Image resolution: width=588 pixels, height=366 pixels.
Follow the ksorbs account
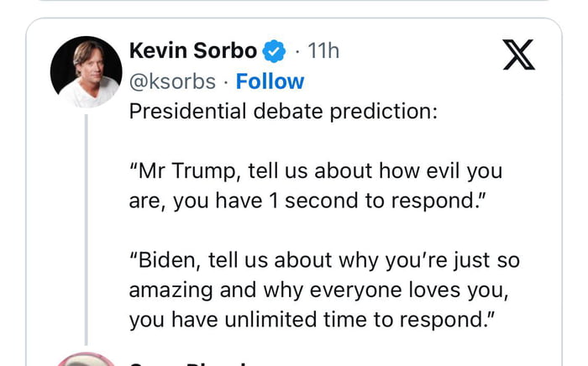point(270,81)
